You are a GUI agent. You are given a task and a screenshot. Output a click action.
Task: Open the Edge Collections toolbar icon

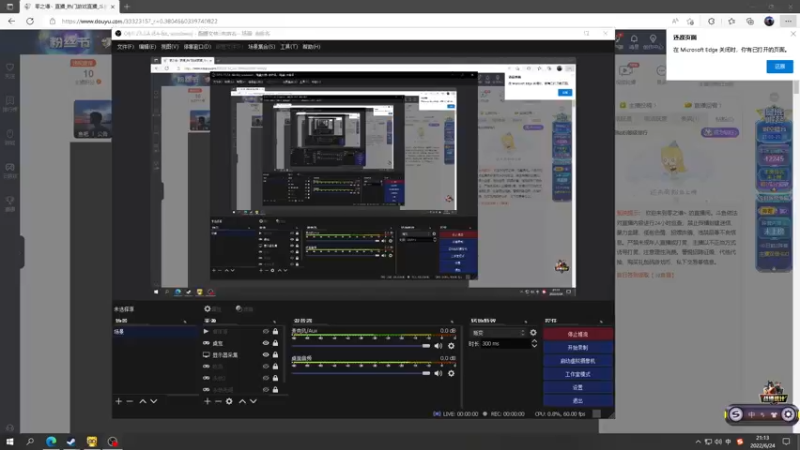pos(750,21)
